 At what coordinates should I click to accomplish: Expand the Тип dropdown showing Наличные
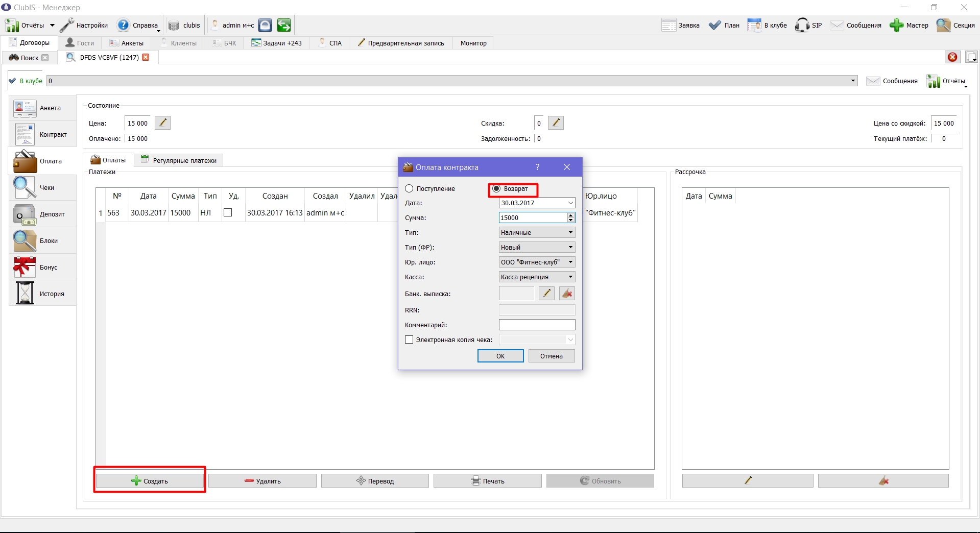click(537, 232)
